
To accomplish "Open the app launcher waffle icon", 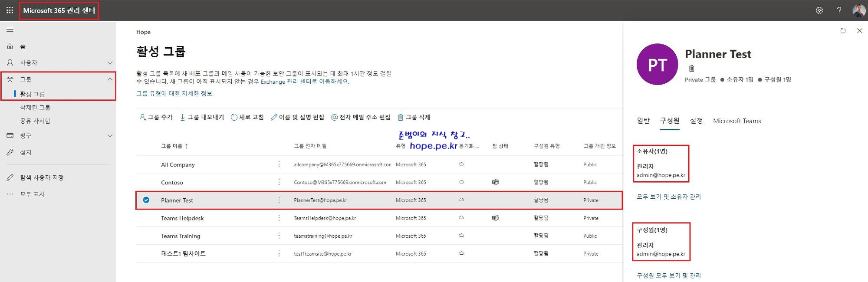I will pyautogui.click(x=10, y=10).
